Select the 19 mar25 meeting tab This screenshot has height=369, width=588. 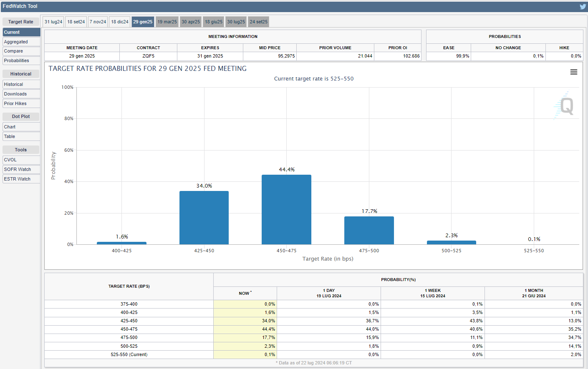tap(167, 22)
